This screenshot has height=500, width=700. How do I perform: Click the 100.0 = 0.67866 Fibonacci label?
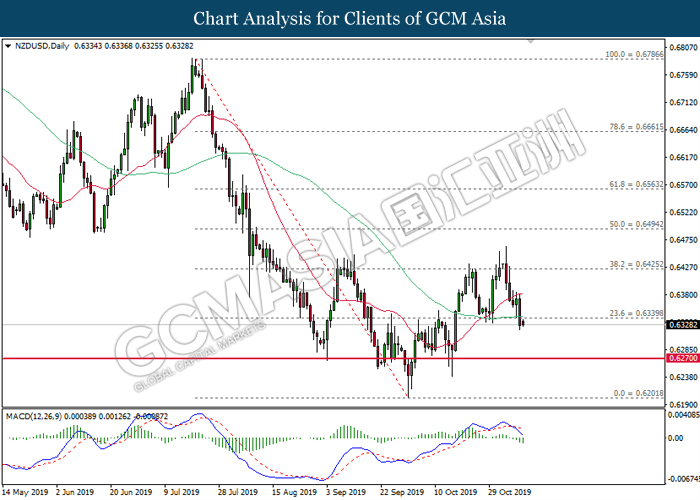(x=634, y=54)
